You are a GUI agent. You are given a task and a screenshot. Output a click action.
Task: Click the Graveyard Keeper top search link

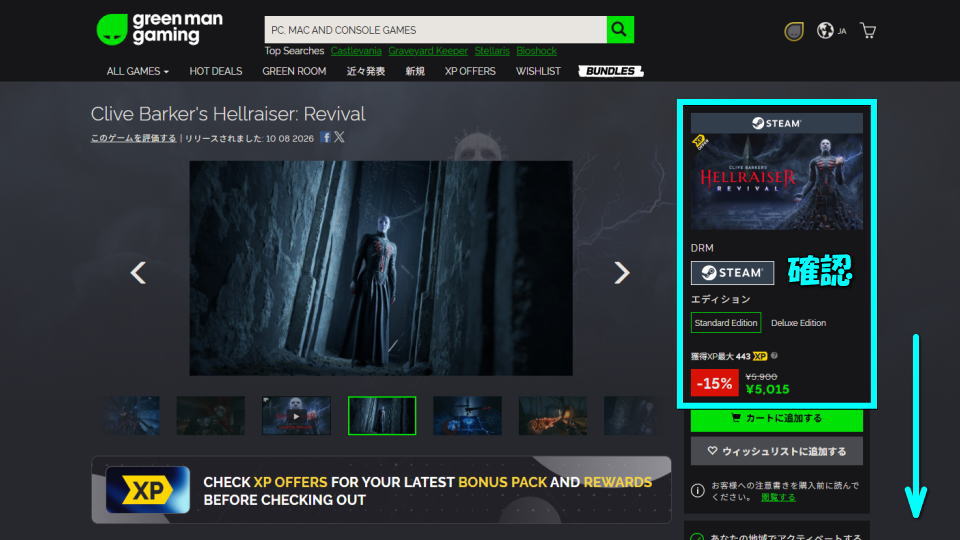(x=427, y=51)
